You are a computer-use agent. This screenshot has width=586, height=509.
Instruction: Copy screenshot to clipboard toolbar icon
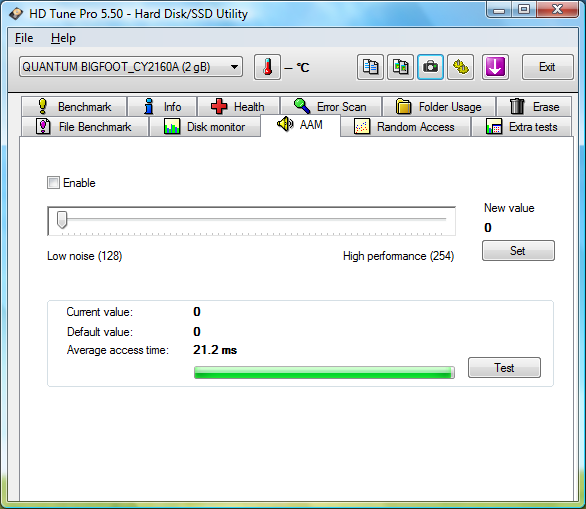click(400, 67)
